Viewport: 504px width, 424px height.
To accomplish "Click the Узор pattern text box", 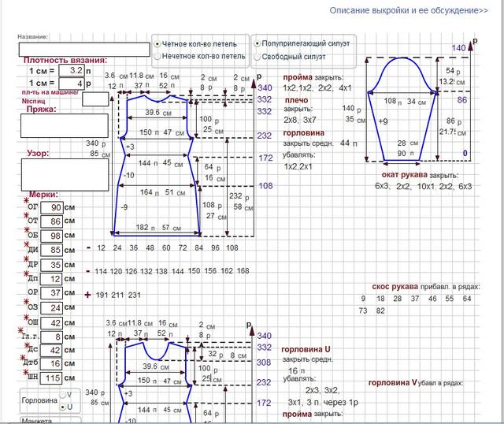I will (x=65, y=175).
